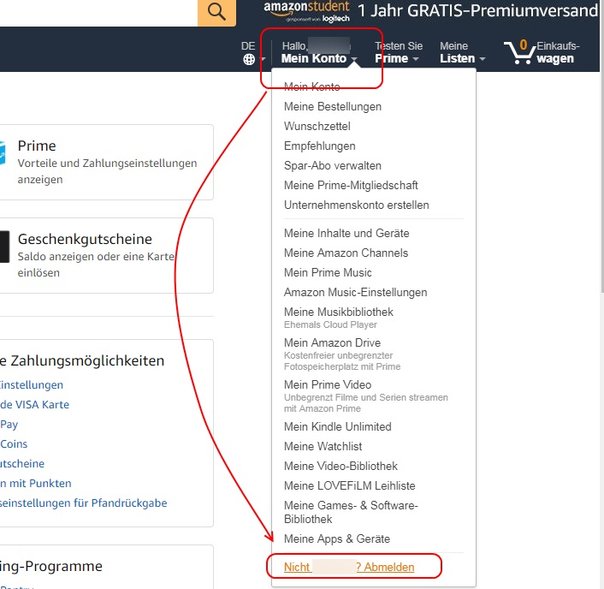Select Meine Apps & Geräte
604x589 pixels.
click(337, 539)
